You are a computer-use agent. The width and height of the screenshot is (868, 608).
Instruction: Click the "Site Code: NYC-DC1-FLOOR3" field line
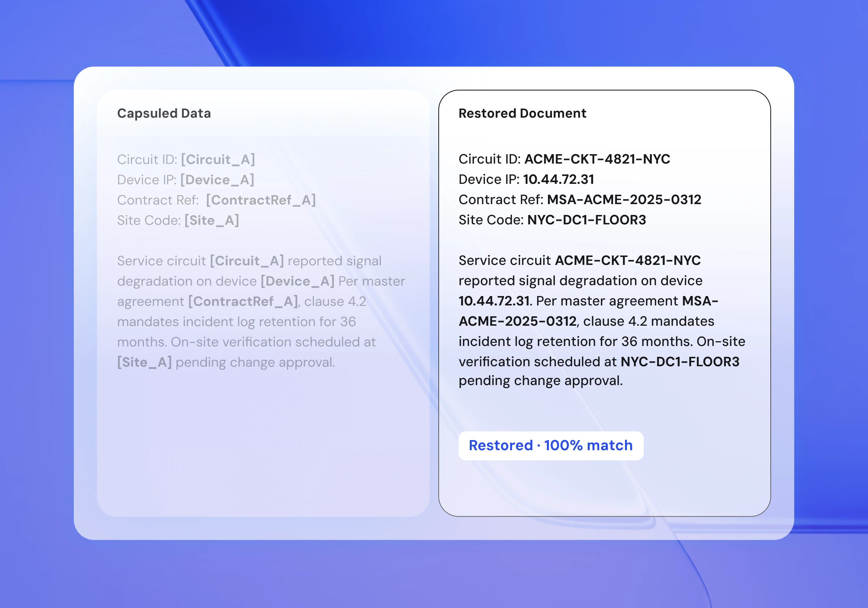click(552, 220)
